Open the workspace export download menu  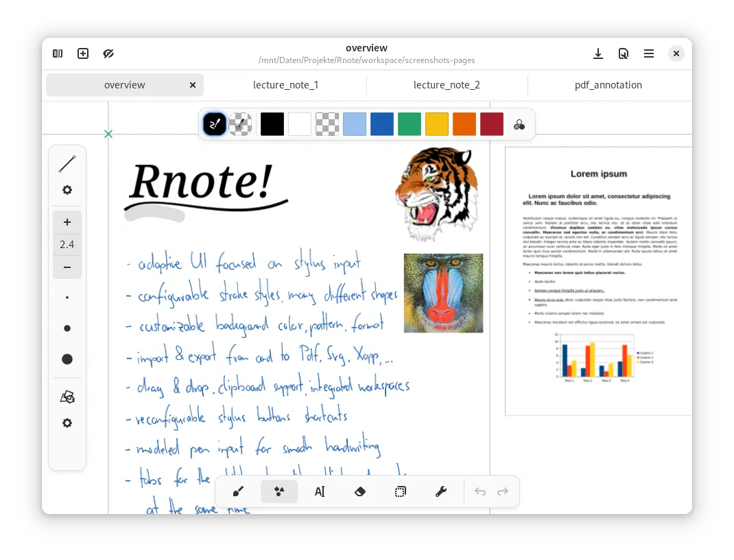click(x=597, y=53)
